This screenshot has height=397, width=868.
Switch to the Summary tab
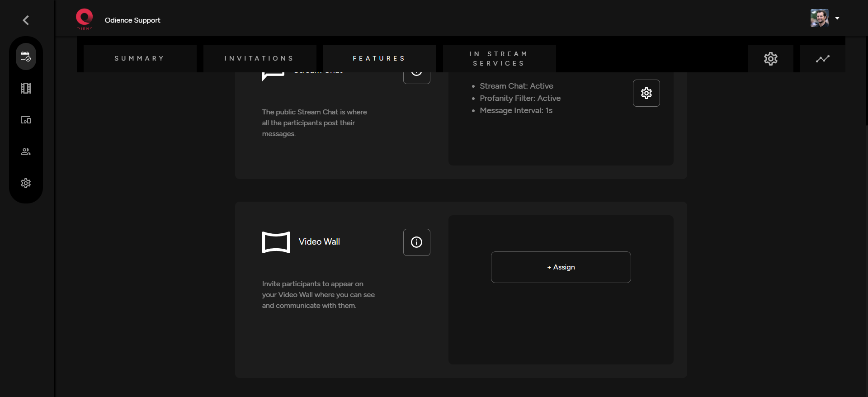click(140, 58)
